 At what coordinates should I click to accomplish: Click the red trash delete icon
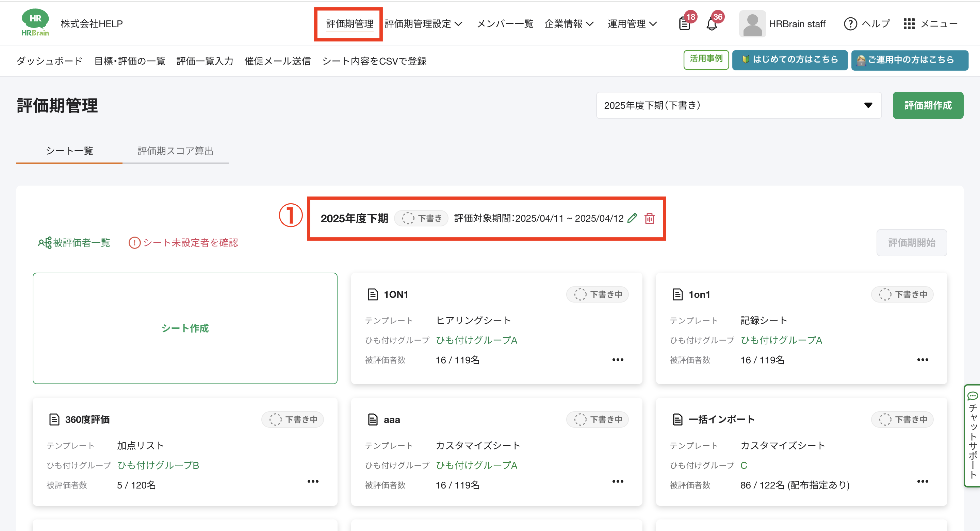coord(649,219)
